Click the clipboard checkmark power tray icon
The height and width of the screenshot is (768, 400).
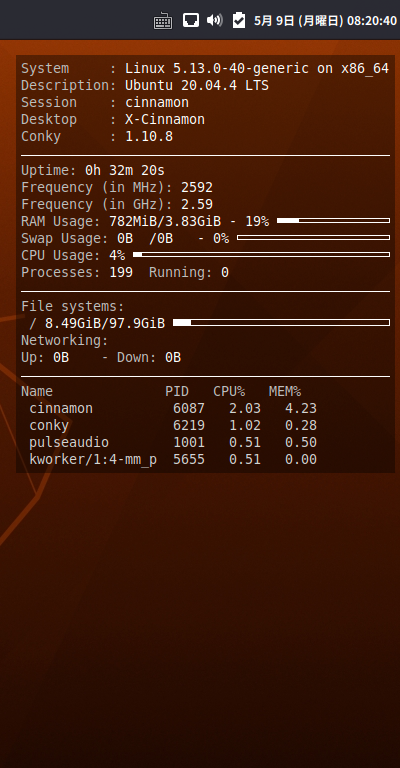(x=238, y=20)
